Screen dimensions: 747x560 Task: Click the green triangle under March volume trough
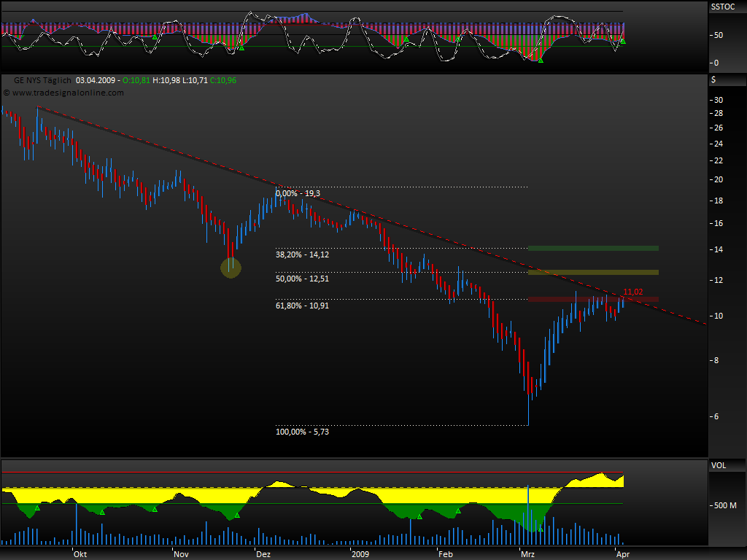(541, 529)
